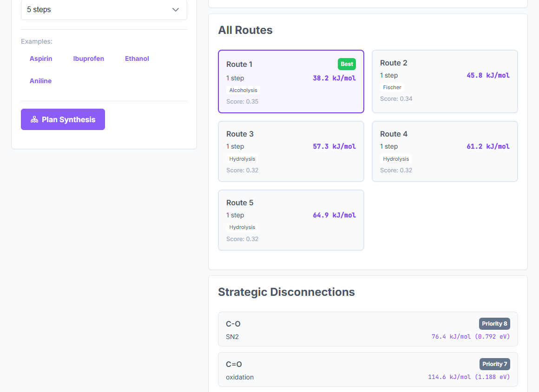Click the Fischer tag
539x392 pixels.
392,87
